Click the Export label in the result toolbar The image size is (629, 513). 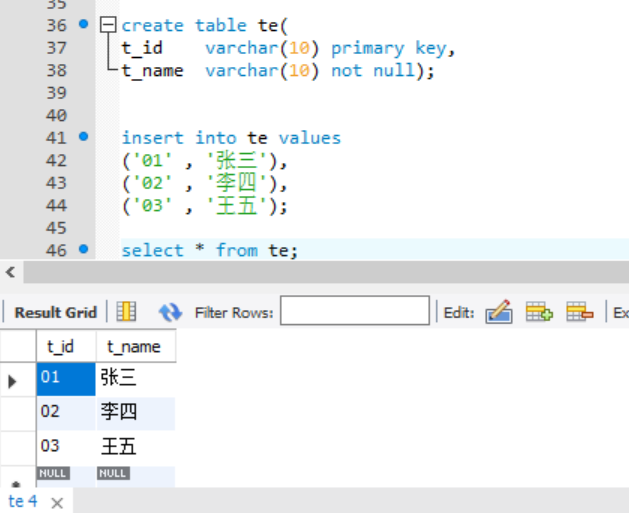pyautogui.click(x=621, y=312)
